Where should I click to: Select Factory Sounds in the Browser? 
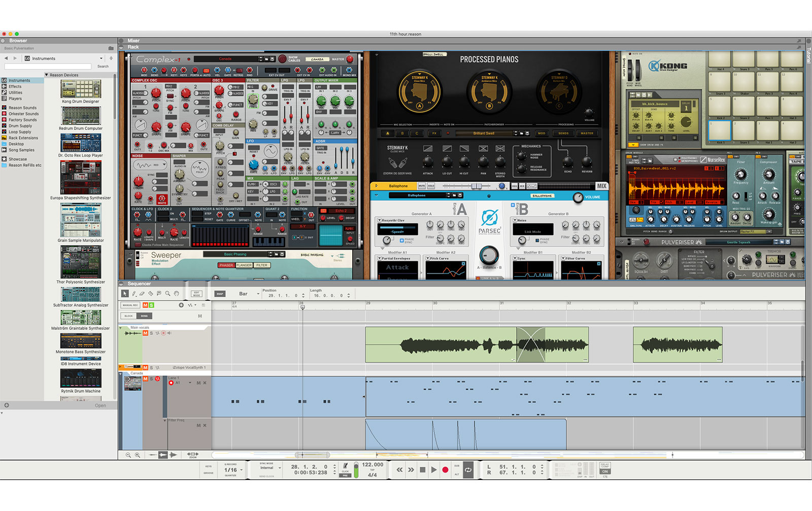pyautogui.click(x=22, y=120)
